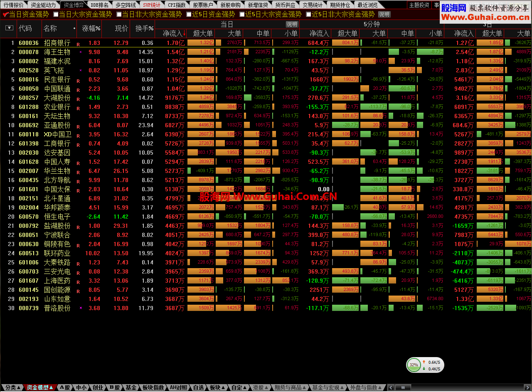This screenshot has width=532, height=392.
Task: Click the × marker beside 海王生物
Action: pos(81,52)
